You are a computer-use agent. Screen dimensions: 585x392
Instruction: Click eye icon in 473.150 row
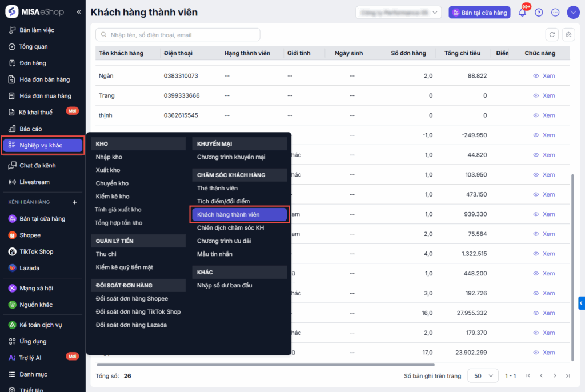(x=536, y=194)
